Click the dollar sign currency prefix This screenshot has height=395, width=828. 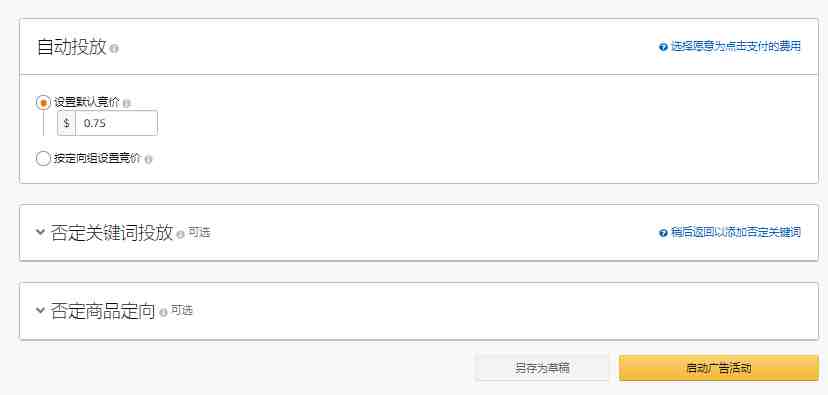[x=67, y=123]
